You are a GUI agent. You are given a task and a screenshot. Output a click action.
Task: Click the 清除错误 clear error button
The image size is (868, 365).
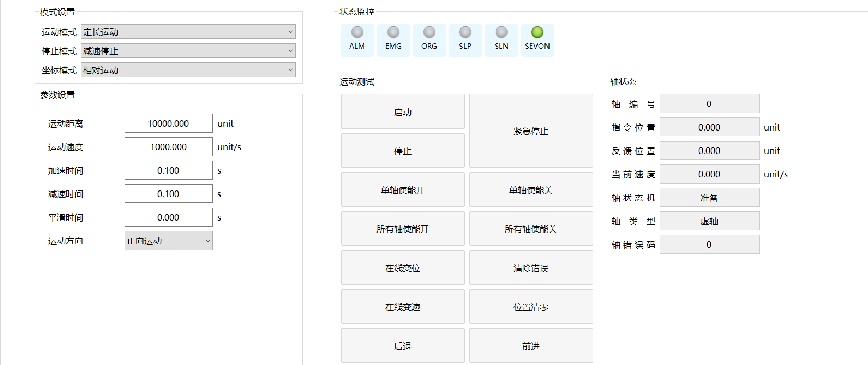coord(531,268)
